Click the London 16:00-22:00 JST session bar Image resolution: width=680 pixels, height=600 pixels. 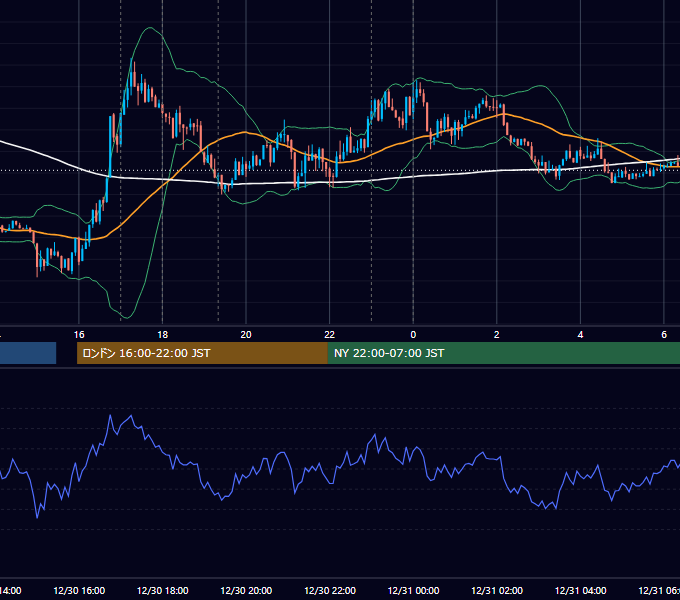coord(202,353)
